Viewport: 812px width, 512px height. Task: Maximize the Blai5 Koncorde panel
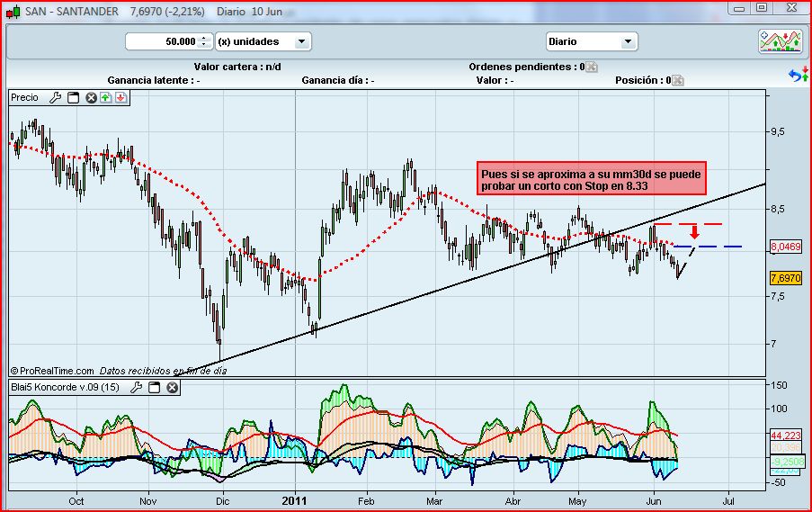[155, 387]
